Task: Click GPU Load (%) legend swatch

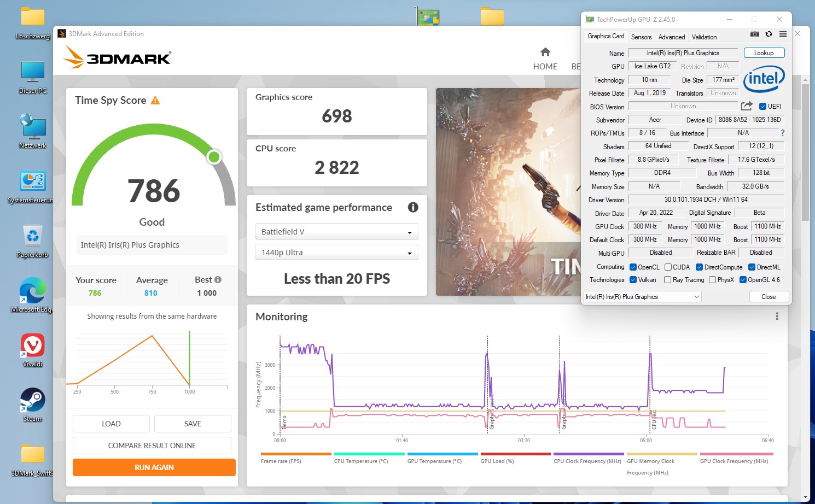Action: [x=515, y=454]
